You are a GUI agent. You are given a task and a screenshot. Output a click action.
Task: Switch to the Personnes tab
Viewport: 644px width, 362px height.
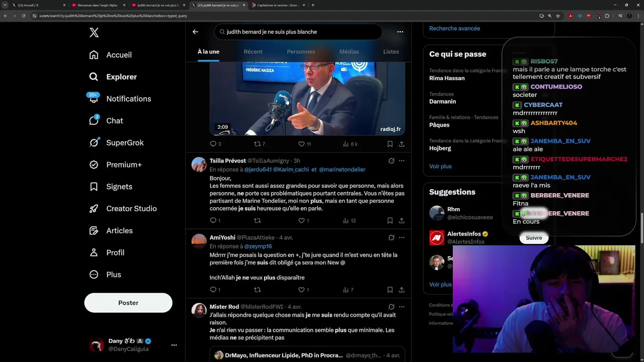pos(301,52)
